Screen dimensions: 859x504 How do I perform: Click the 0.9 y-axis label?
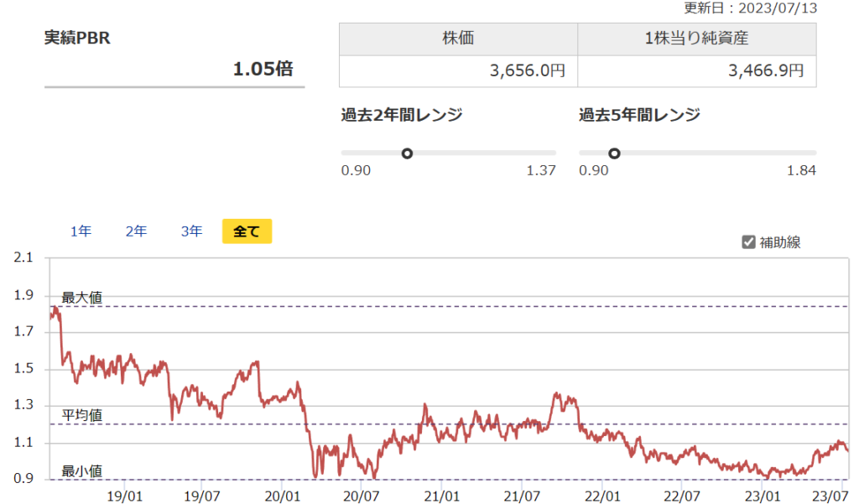(23, 478)
